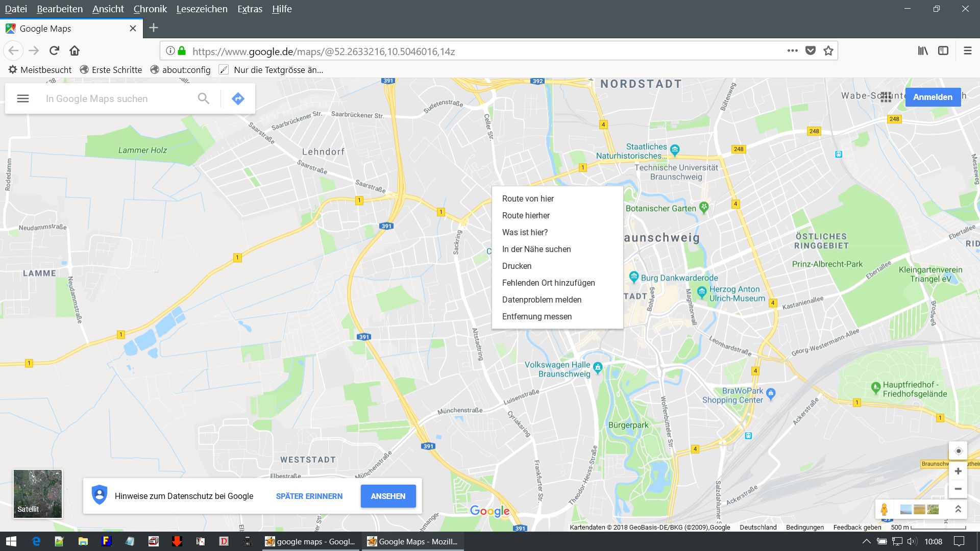The height and width of the screenshot is (551, 980).
Task: Click the show my location button
Action: click(958, 451)
